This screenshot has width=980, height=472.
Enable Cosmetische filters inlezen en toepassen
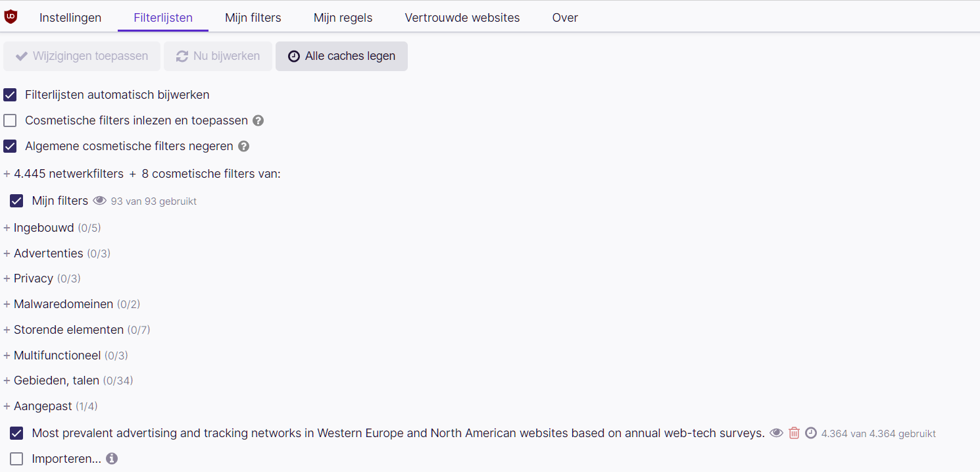click(10, 120)
